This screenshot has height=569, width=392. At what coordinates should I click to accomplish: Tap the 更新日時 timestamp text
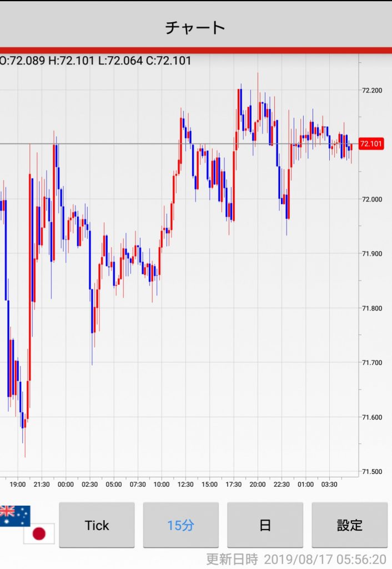pyautogui.click(x=296, y=559)
